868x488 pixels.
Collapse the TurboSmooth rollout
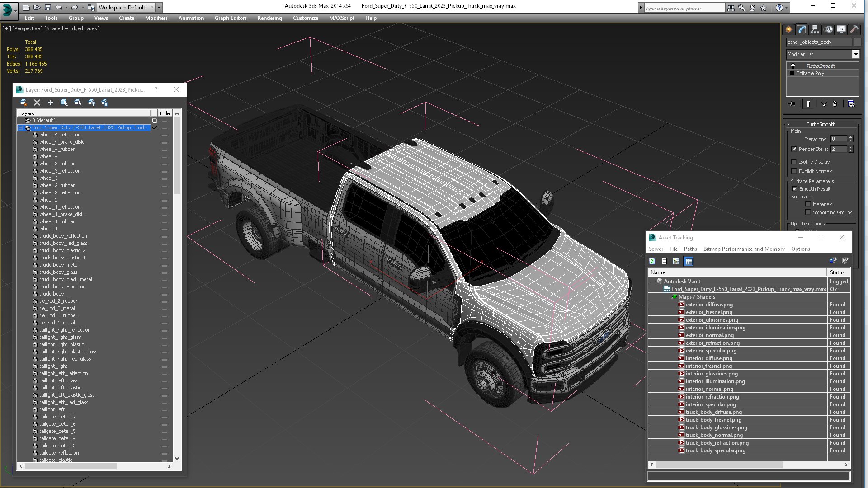788,124
